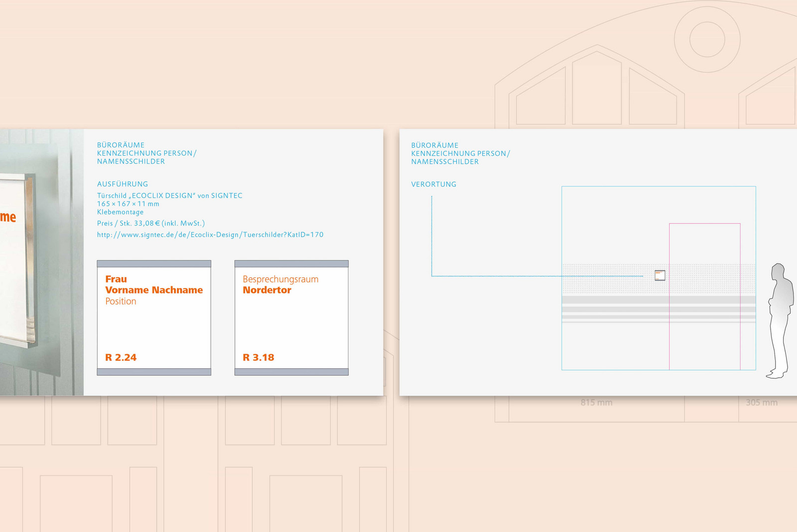Click the 815 mm dimension label

[596, 403]
